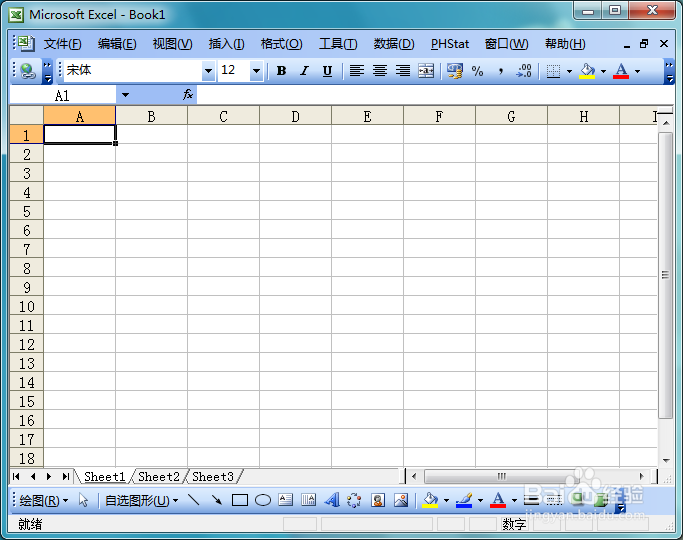Insert clip art

(378, 500)
